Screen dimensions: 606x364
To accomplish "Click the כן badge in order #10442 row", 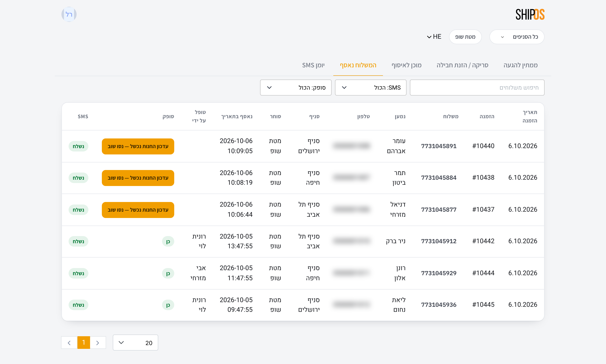I will click(x=168, y=241).
